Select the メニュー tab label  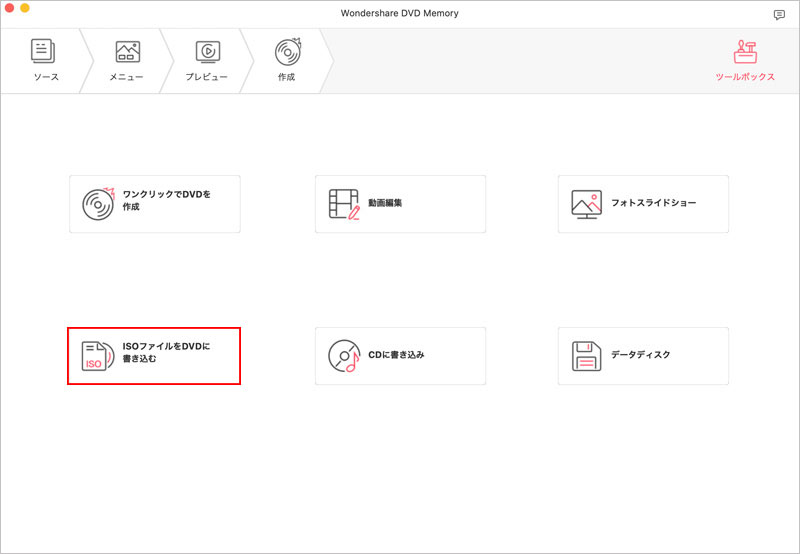pyautogui.click(x=127, y=77)
